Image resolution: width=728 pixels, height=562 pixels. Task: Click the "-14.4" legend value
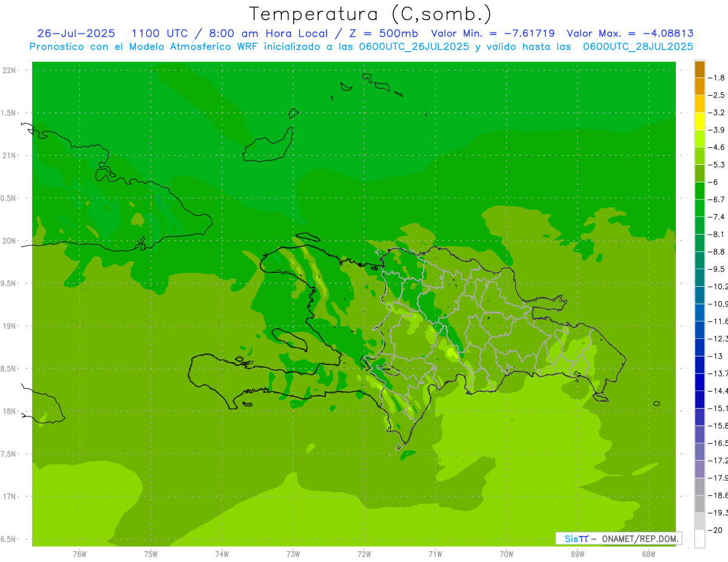pos(718,391)
